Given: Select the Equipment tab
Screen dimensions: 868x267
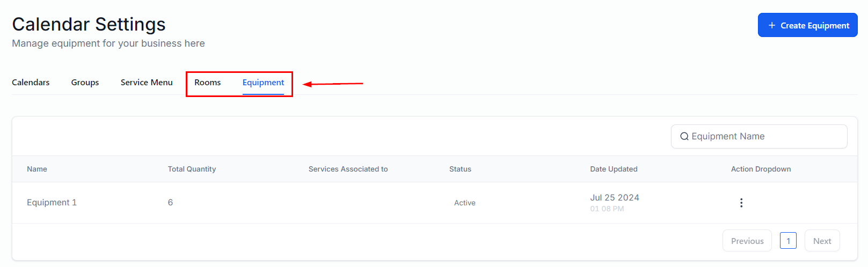Looking at the screenshot, I should tap(263, 83).
